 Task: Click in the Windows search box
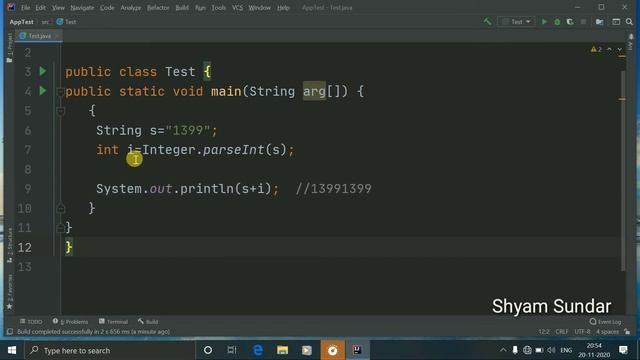[x=110, y=350]
